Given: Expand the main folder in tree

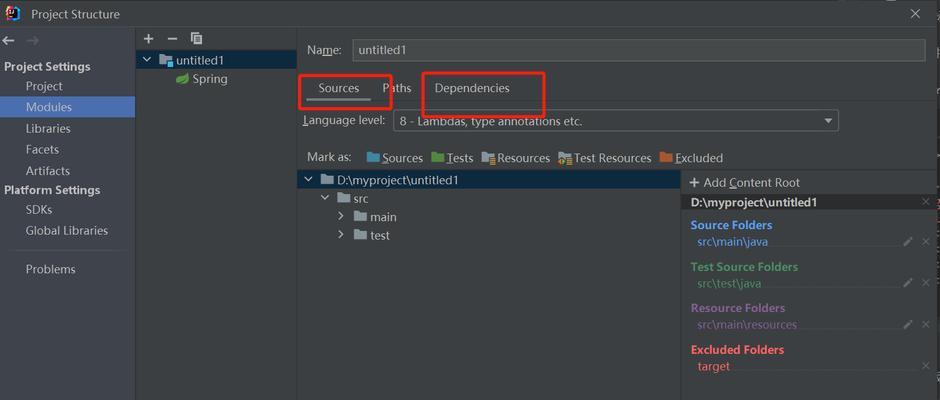Looking at the screenshot, I should tap(341, 216).
